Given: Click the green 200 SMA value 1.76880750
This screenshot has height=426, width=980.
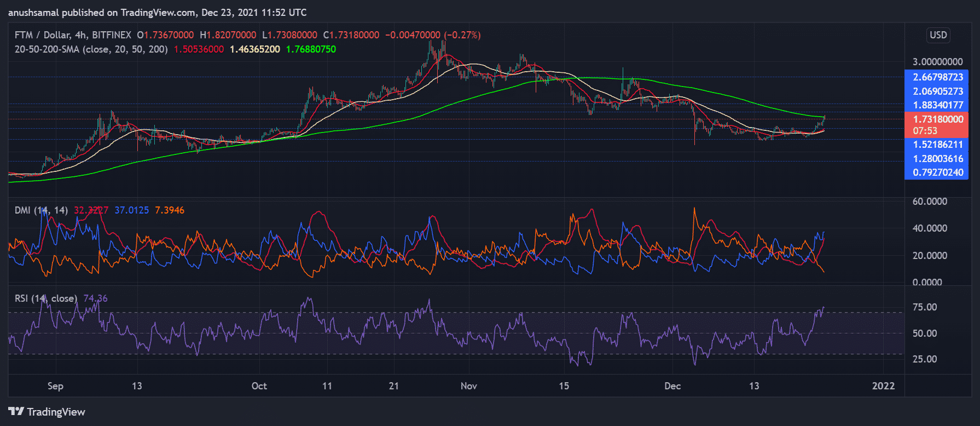Looking at the screenshot, I should pos(311,49).
